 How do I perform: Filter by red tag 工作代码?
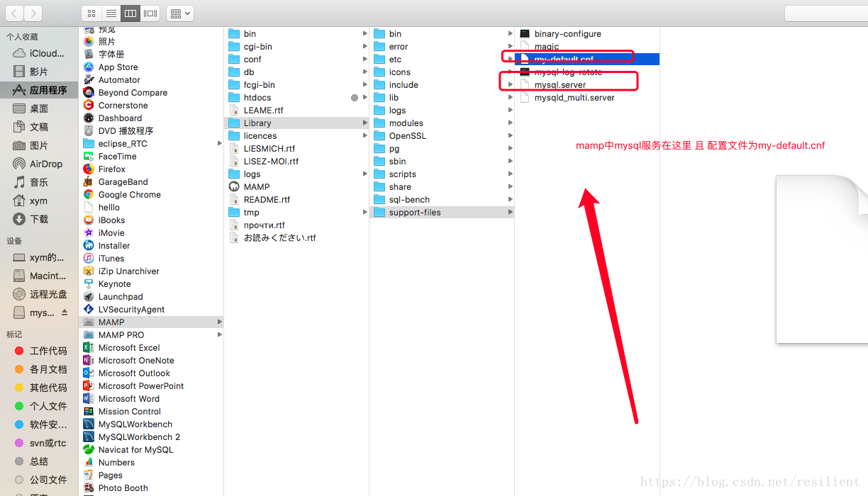(39, 351)
